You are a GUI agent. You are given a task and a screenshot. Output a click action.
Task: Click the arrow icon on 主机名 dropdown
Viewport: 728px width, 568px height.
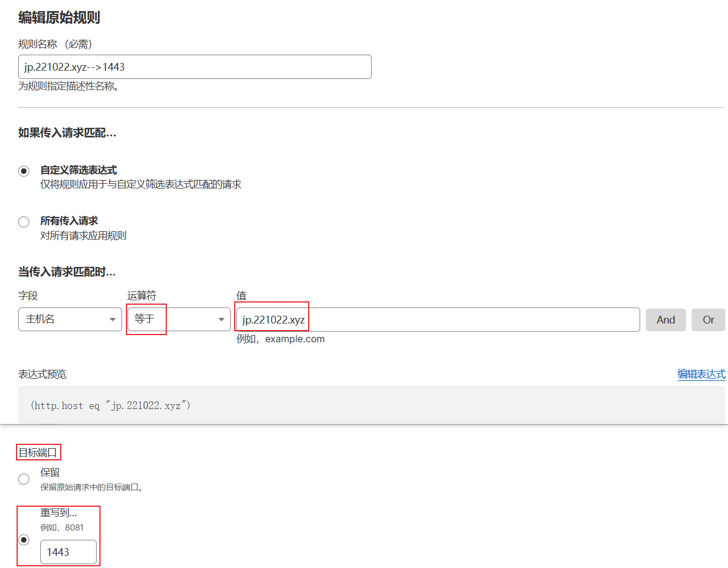point(113,320)
